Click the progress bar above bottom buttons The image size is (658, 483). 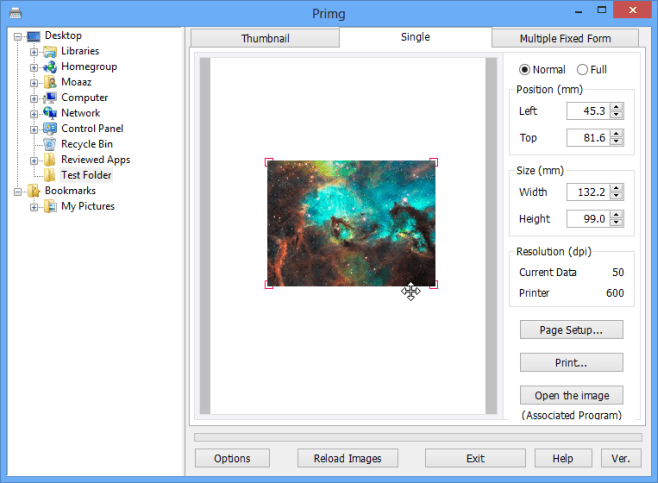click(418, 438)
